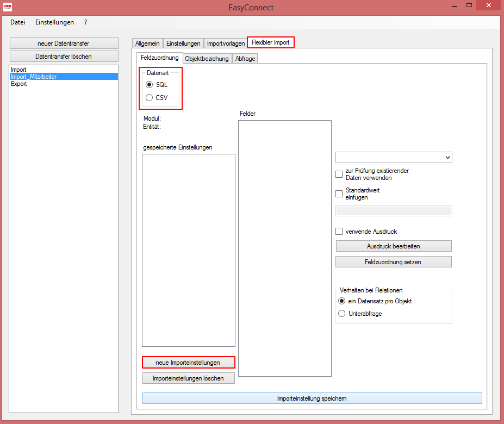Open the Datei menu
Image resolution: width=504 pixels, height=424 pixels.
18,22
